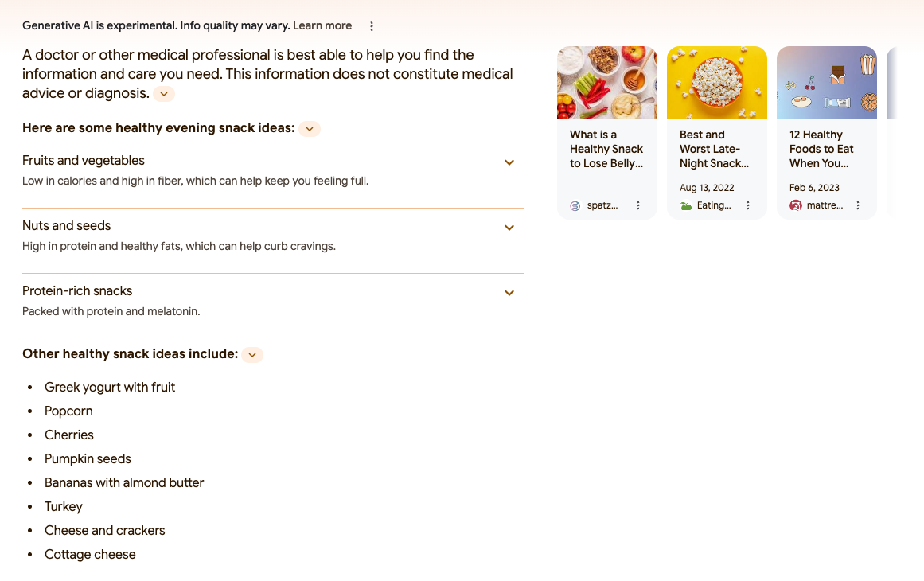924x581 pixels.
Task: Toggle sources for Other healthy snack ideas
Action: pos(252,354)
